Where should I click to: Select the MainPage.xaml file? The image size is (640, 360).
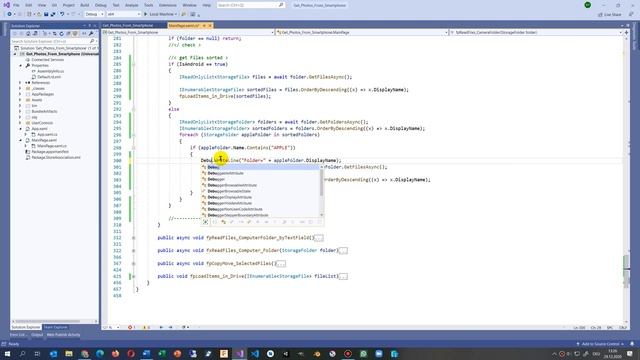pos(44,140)
